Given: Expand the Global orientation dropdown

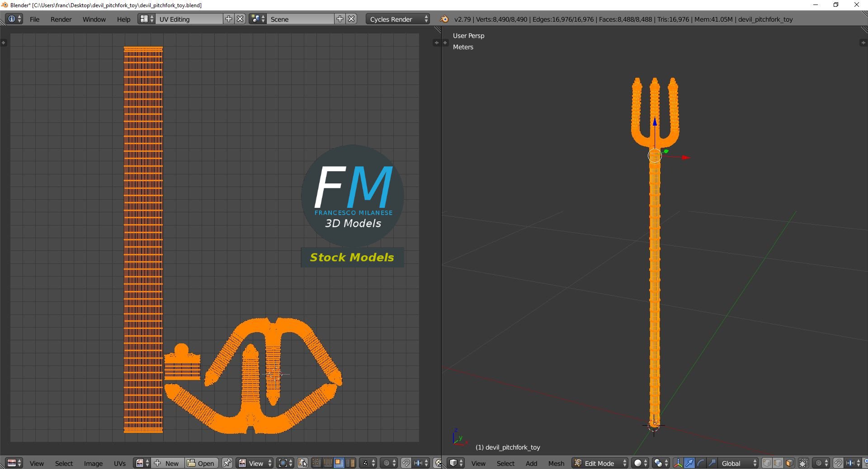Looking at the screenshot, I should pos(738,463).
